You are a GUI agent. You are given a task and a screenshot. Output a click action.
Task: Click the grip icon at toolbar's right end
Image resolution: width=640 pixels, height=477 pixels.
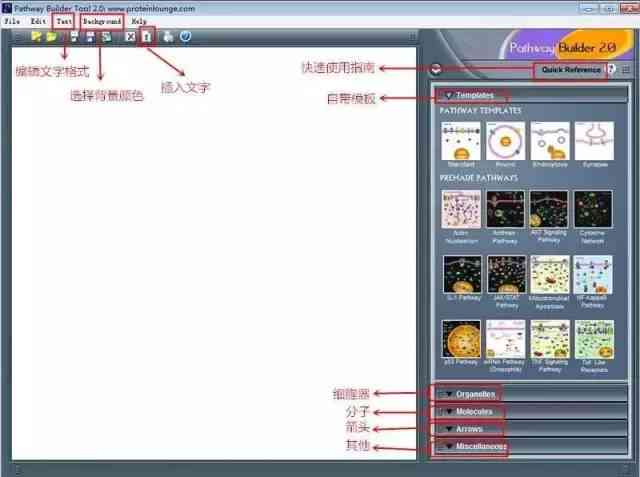click(x=412, y=37)
